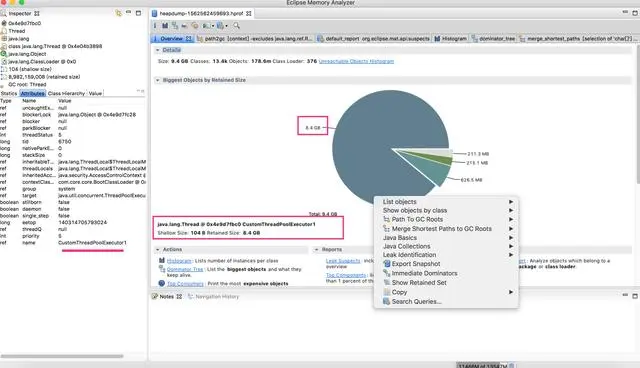
Task: Open the Unreachable Objects Histogram link
Action: click(x=356, y=61)
